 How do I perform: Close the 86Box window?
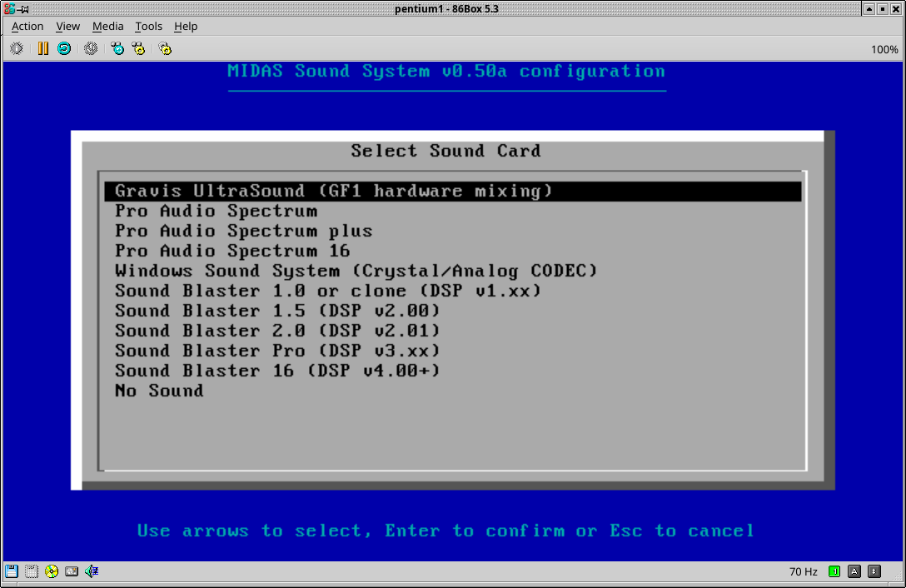click(896, 8)
